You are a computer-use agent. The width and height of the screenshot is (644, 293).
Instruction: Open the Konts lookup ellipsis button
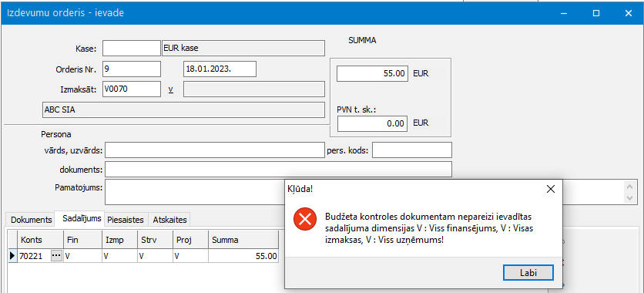[56, 256]
